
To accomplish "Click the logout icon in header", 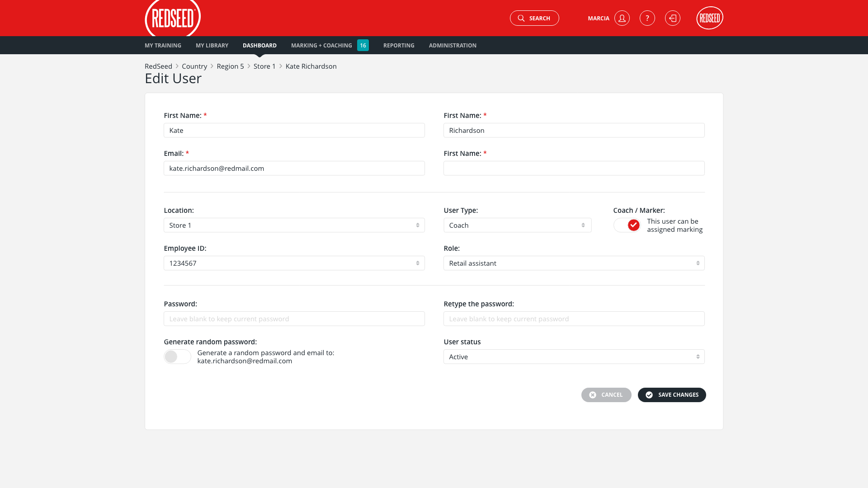I will coord(672,18).
